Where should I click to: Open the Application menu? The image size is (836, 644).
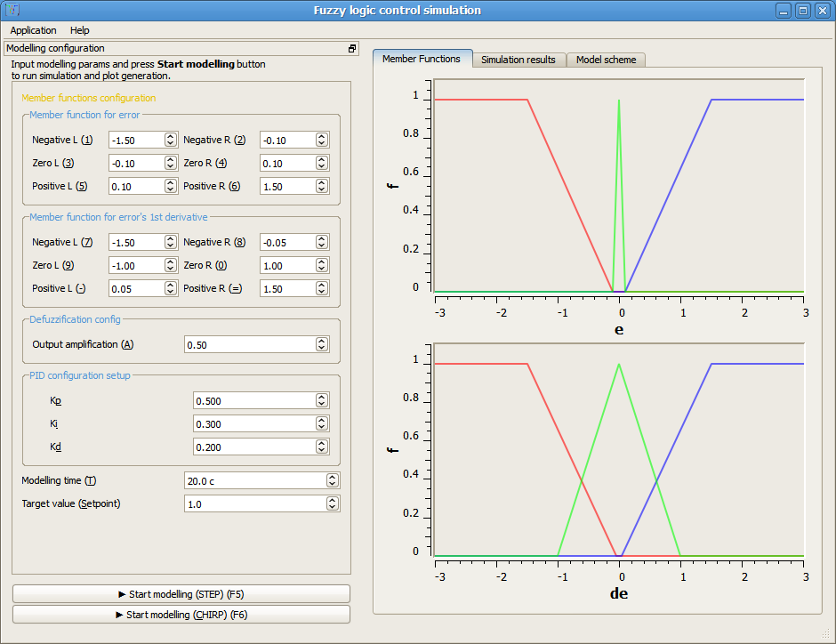pos(33,29)
